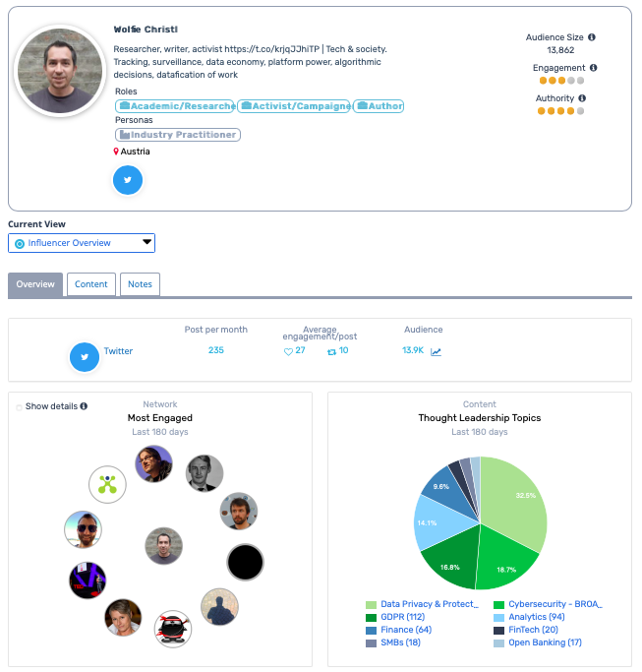The width and height of the screenshot is (642, 672).
Task: Click the Twitter icon in the stats row
Action: point(85,357)
